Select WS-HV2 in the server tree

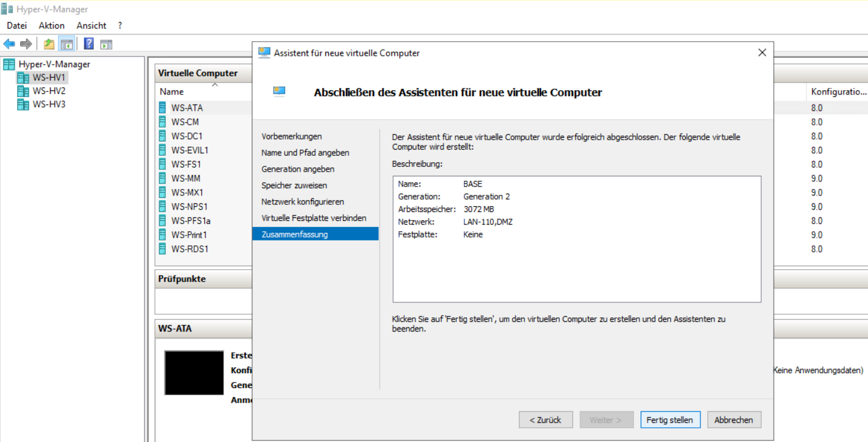pos(49,91)
